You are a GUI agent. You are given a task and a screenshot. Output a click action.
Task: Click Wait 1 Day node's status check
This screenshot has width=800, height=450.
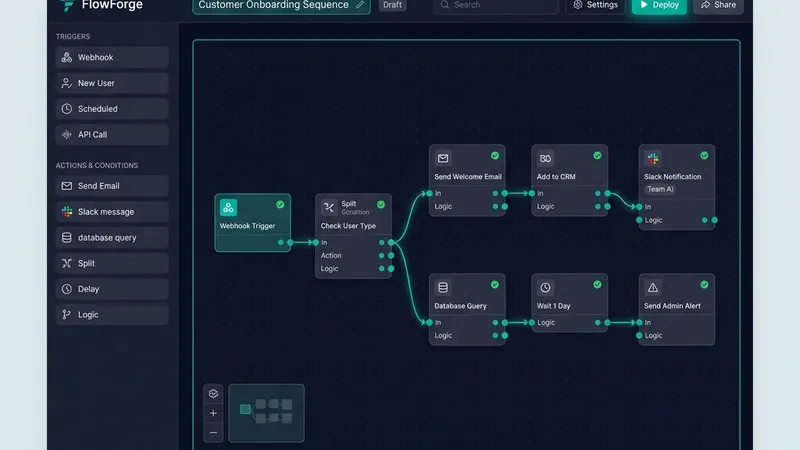[x=597, y=285]
